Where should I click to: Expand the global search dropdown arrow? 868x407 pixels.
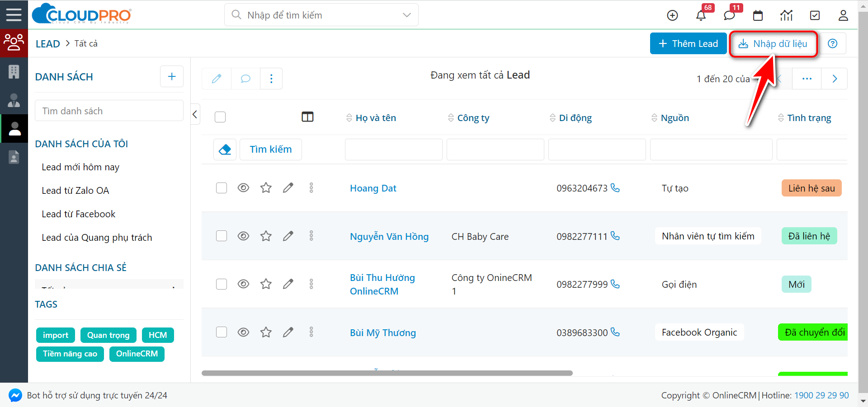tap(407, 15)
